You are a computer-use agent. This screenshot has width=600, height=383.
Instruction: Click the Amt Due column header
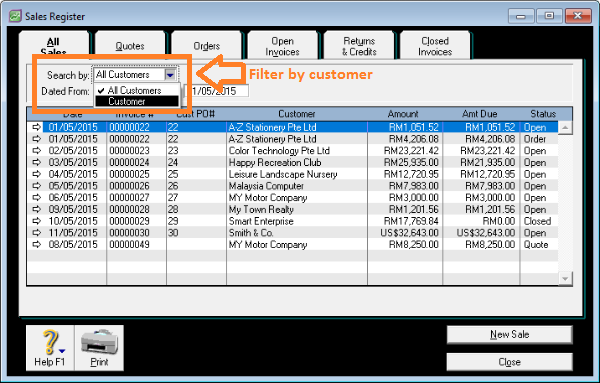click(x=479, y=114)
